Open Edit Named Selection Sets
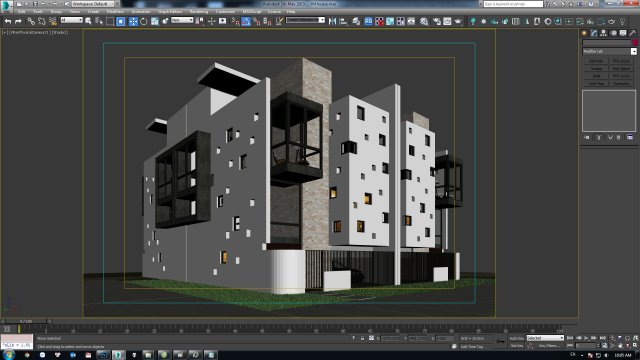This screenshot has height=360, width=640. click(279, 21)
